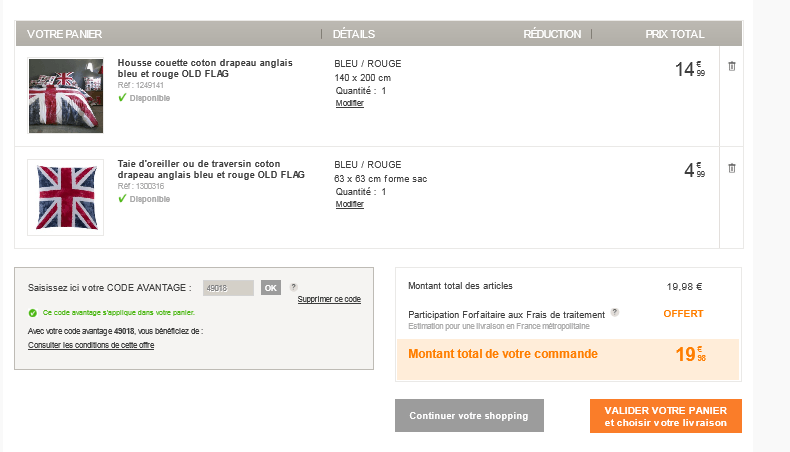The image size is (790, 452).
Task: Click the green code-applied checkmark icon
Action: click(x=33, y=312)
